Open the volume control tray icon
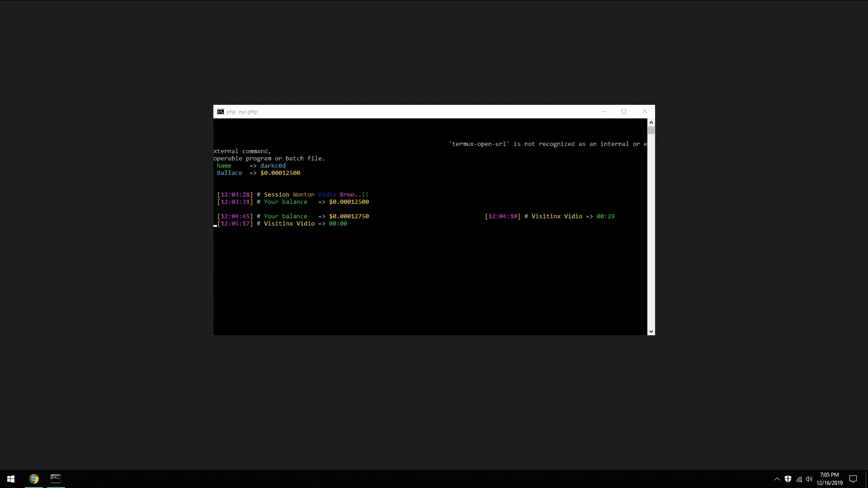This screenshot has height=488, width=868. [809, 479]
